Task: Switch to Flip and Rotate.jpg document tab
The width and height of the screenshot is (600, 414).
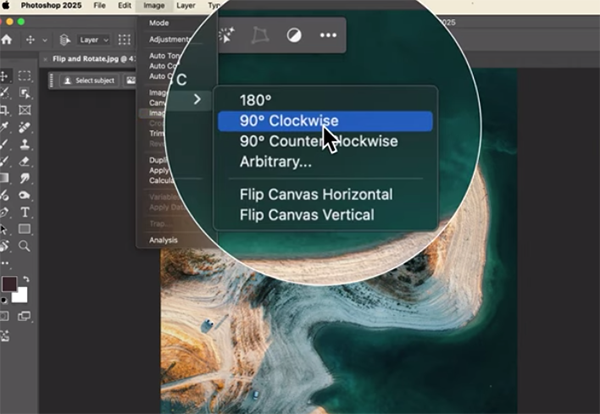Action: pos(94,59)
